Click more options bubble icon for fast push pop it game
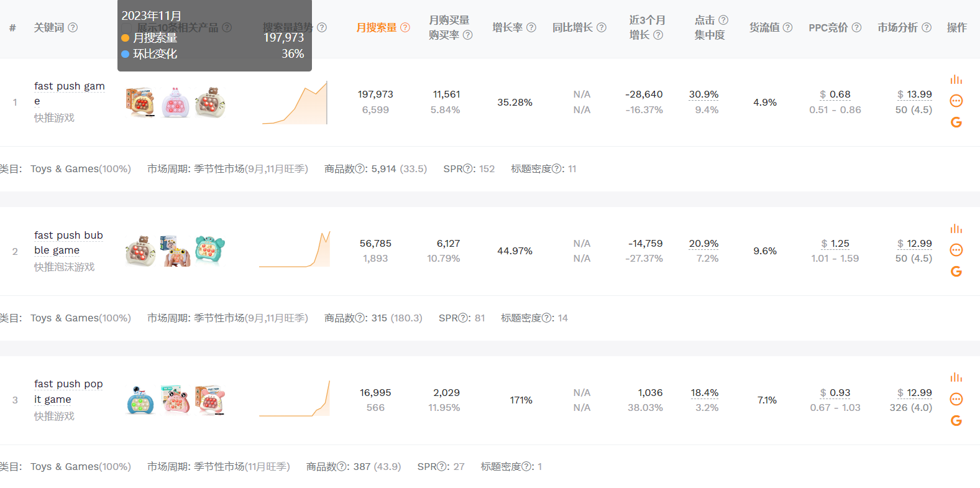The height and width of the screenshot is (488, 980). [x=956, y=399]
